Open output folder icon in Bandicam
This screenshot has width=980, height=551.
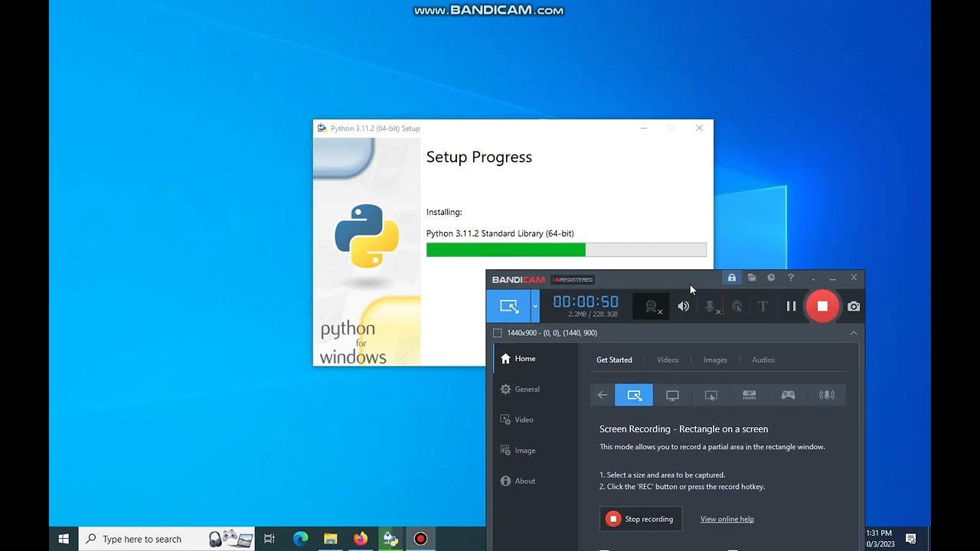pos(752,278)
